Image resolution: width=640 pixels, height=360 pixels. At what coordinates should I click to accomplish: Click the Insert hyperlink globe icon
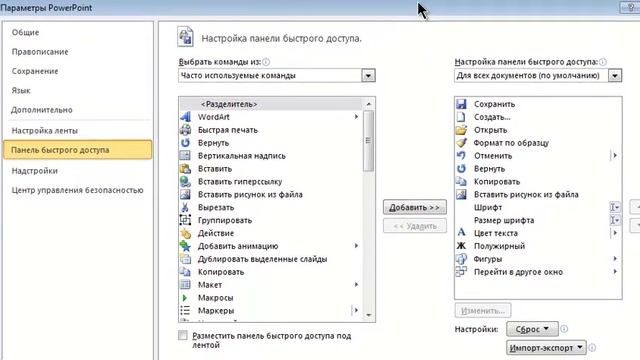pos(185,182)
